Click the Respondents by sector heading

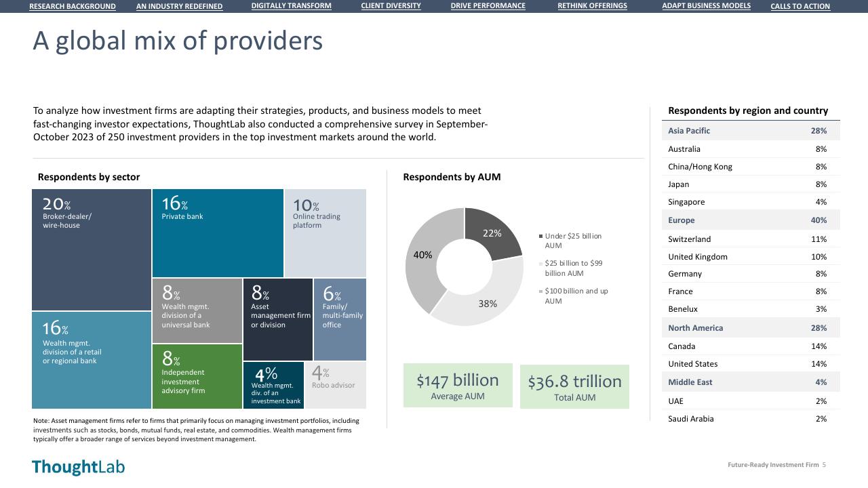tap(89, 177)
